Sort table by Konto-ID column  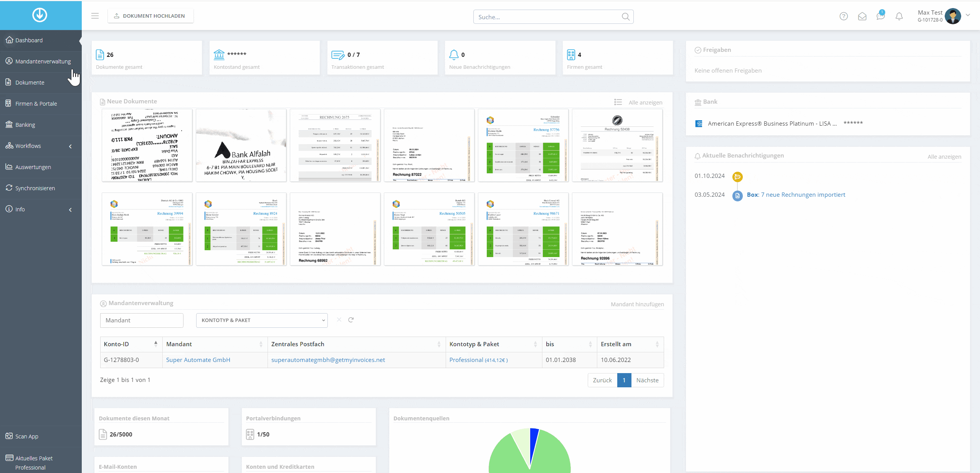[131, 344]
